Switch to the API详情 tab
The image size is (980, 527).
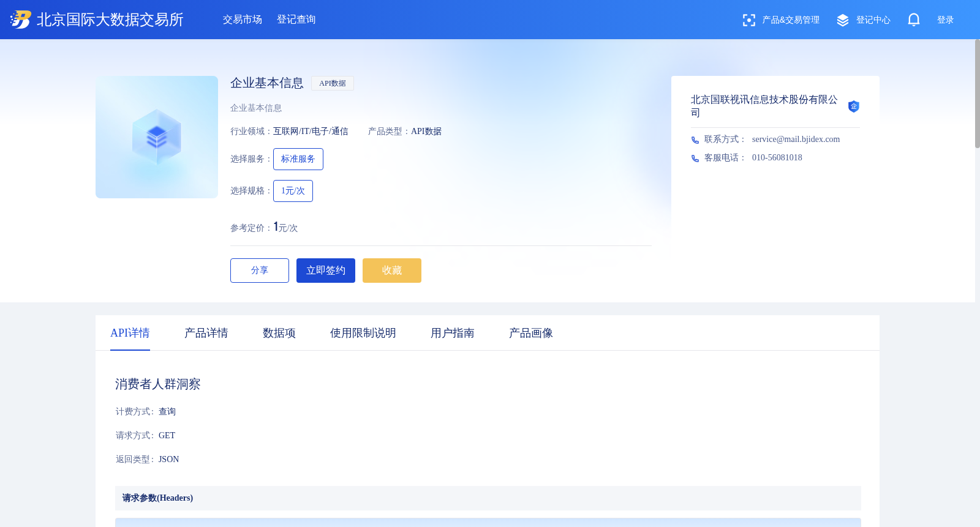(130, 333)
